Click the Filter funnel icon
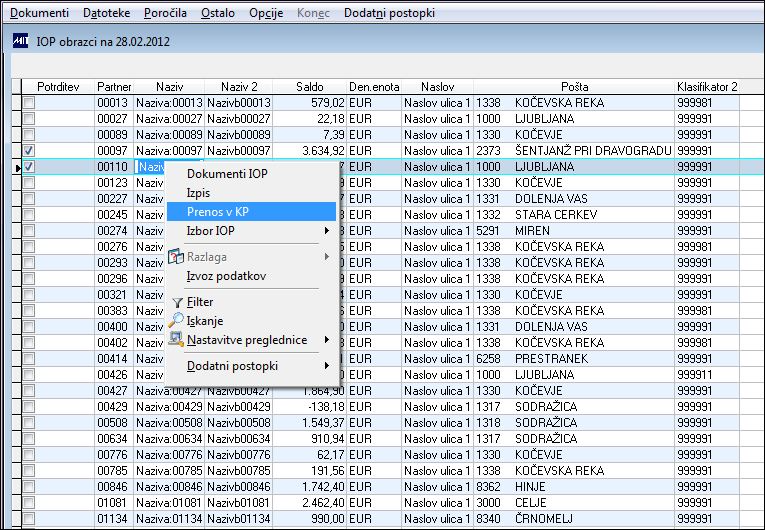Screen dimensions: 765x530 pos(177,302)
